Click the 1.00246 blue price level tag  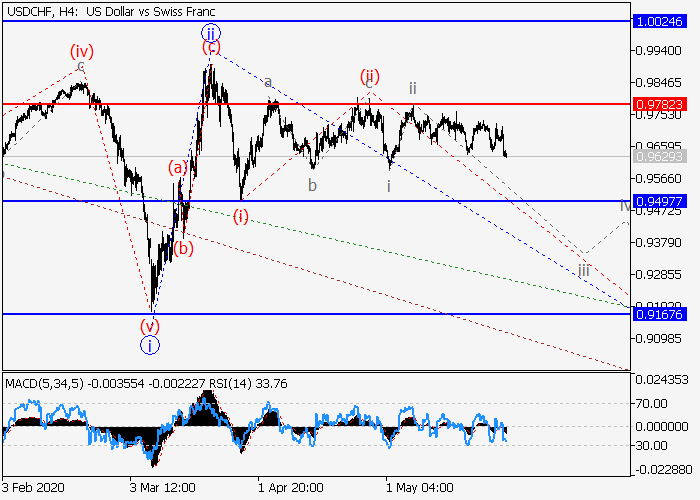[661, 20]
